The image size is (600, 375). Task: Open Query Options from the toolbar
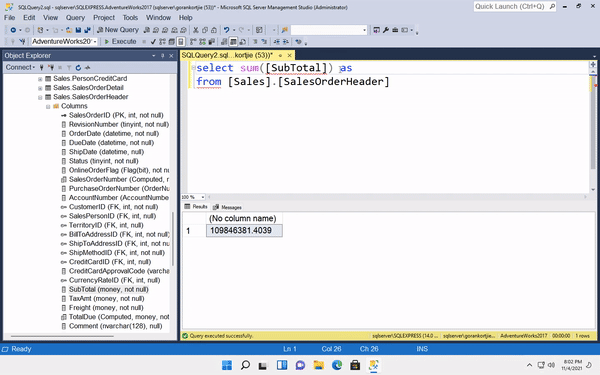point(171,41)
